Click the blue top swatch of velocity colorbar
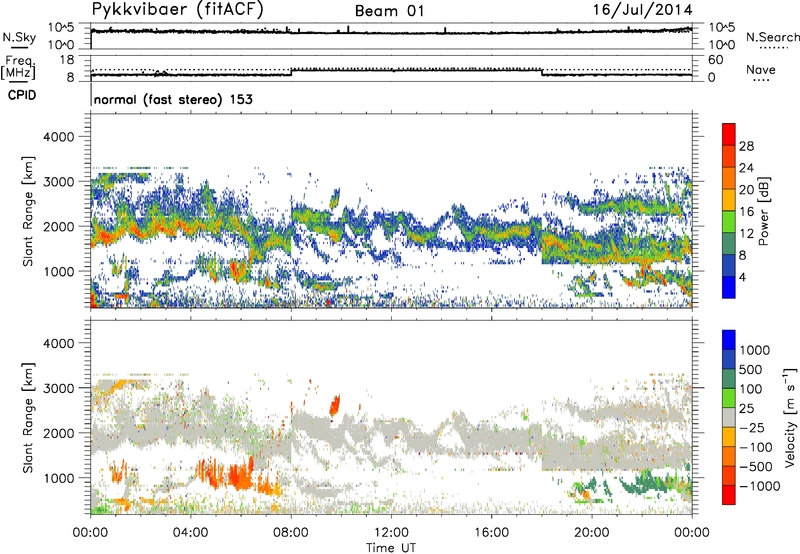800x554 pixels. (729, 340)
